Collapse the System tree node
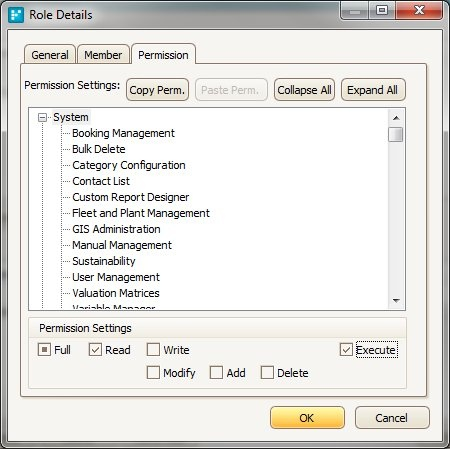450x449 pixels. pos(42,117)
